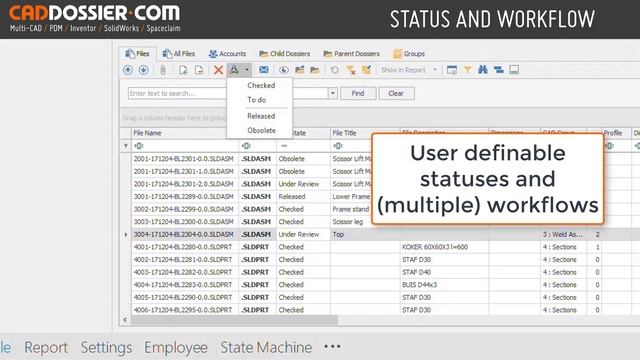
Task: Open State Machine in bottom navigation
Action: click(x=266, y=347)
